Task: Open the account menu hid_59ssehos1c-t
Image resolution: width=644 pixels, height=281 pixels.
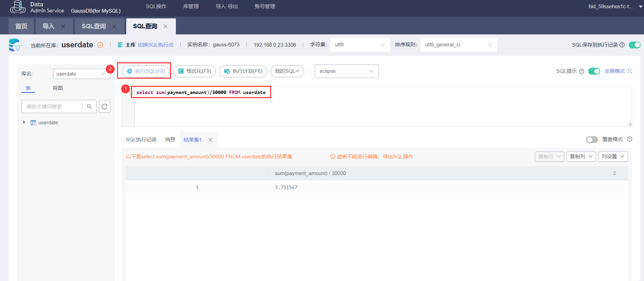Action: (615, 6)
